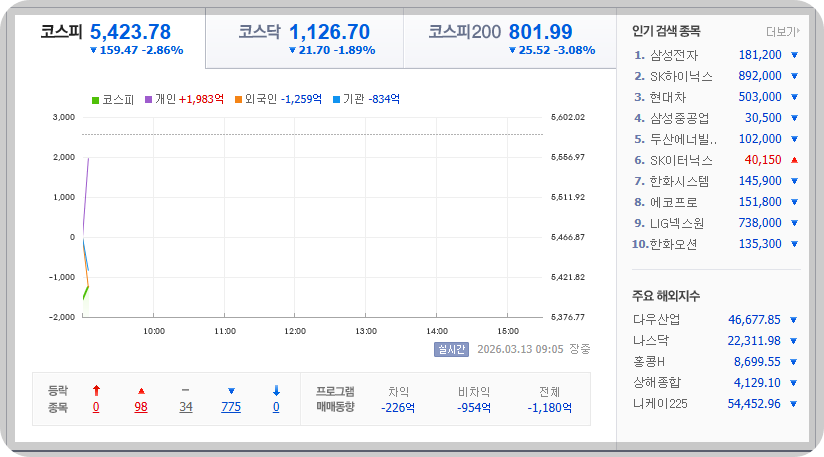Screen dimensions: 824x457
Task: Open the lower-limit stocks count 0 in blue
Action: point(276,407)
